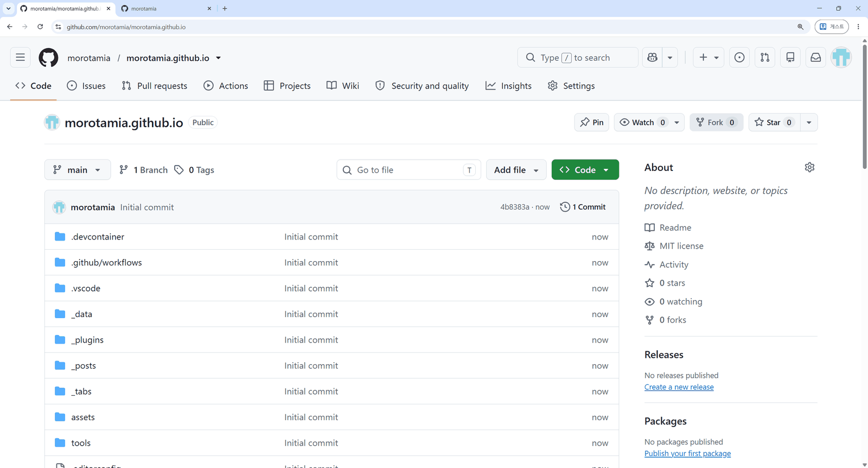Open the repository Settings tab
Viewport: 868px width, 468px height.
click(571, 86)
